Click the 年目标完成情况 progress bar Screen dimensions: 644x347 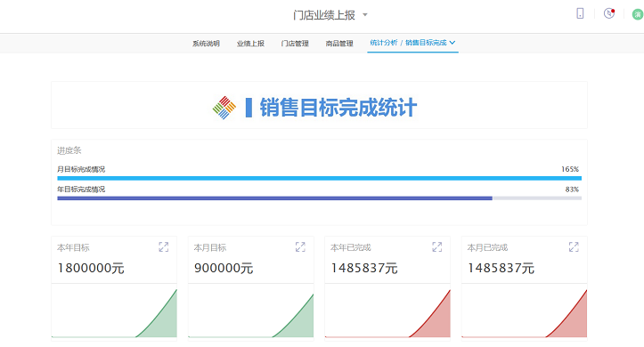[319, 198]
